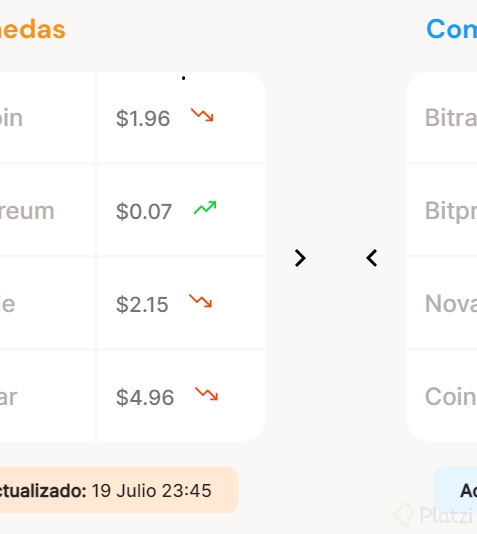Click the downtrend arrow next to $4.96
477x534 pixels.
coord(206,394)
